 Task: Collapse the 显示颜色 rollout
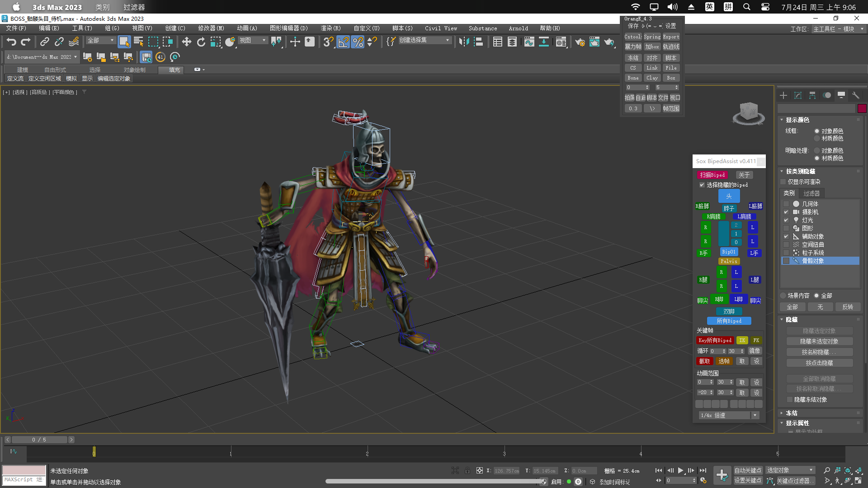pos(797,120)
